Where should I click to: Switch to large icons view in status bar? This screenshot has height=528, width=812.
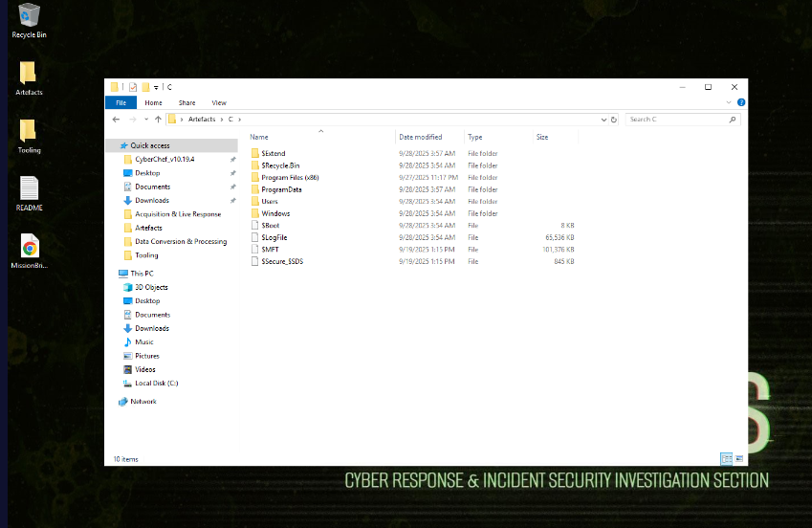coord(737,459)
